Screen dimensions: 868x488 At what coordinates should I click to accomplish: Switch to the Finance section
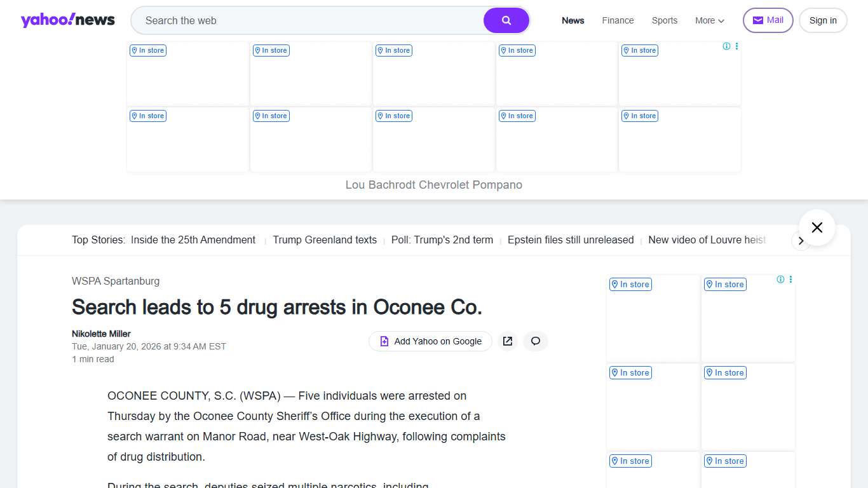click(617, 20)
